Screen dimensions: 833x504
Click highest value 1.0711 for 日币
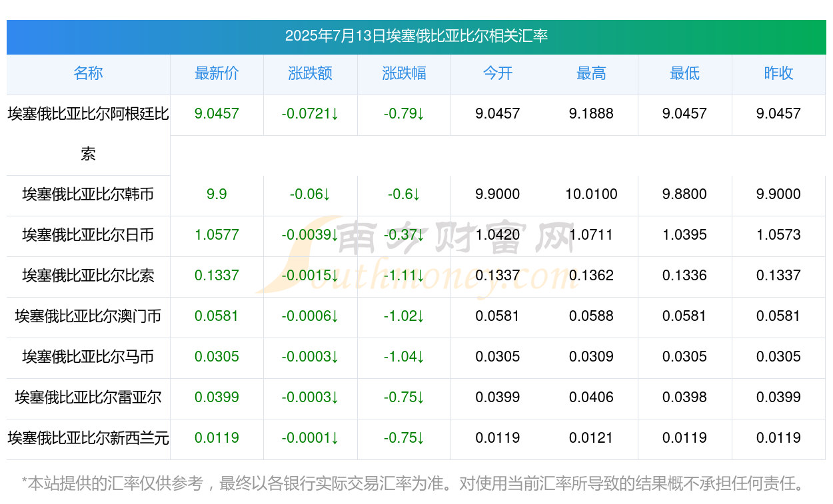(x=591, y=235)
